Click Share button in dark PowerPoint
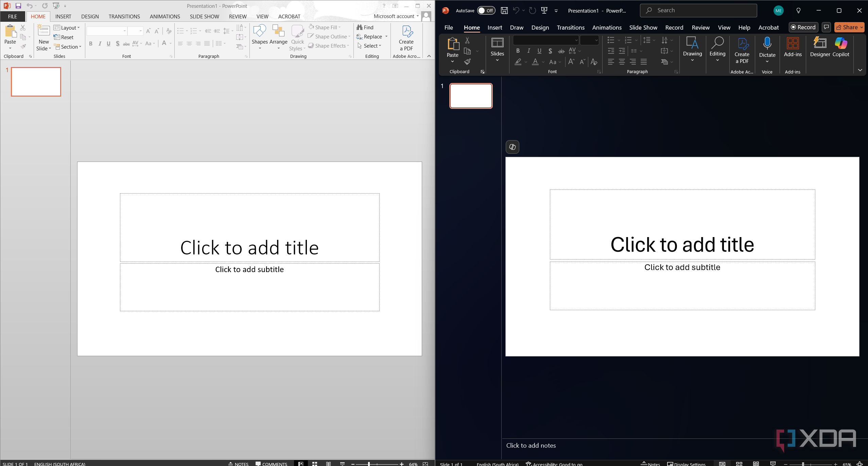Image resolution: width=868 pixels, height=466 pixels. [x=849, y=27]
